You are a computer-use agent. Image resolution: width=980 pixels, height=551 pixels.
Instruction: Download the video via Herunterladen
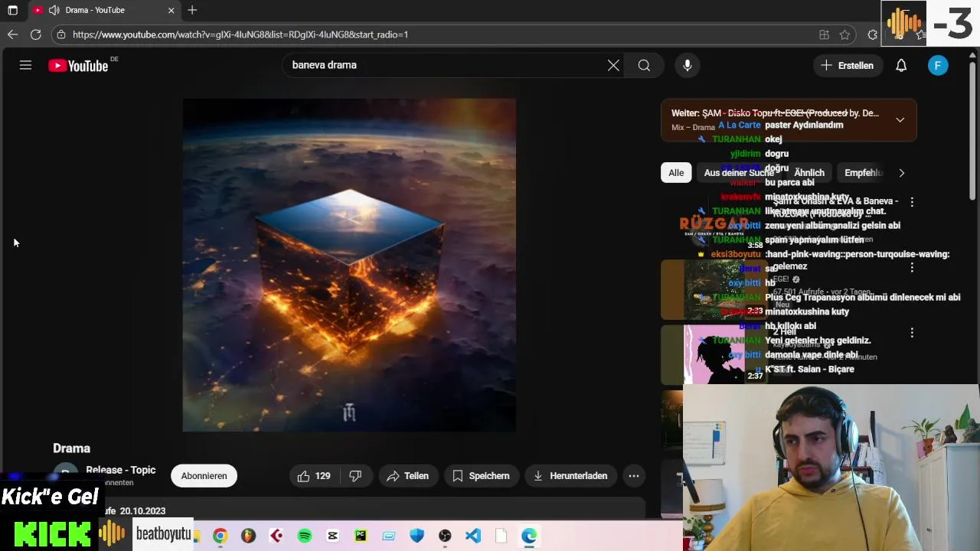[x=570, y=476]
